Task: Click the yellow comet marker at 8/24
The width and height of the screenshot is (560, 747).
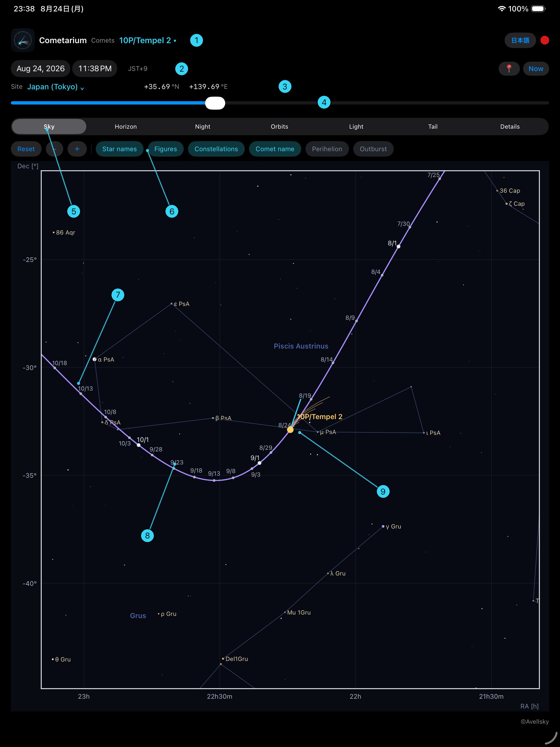Action: [x=290, y=430]
